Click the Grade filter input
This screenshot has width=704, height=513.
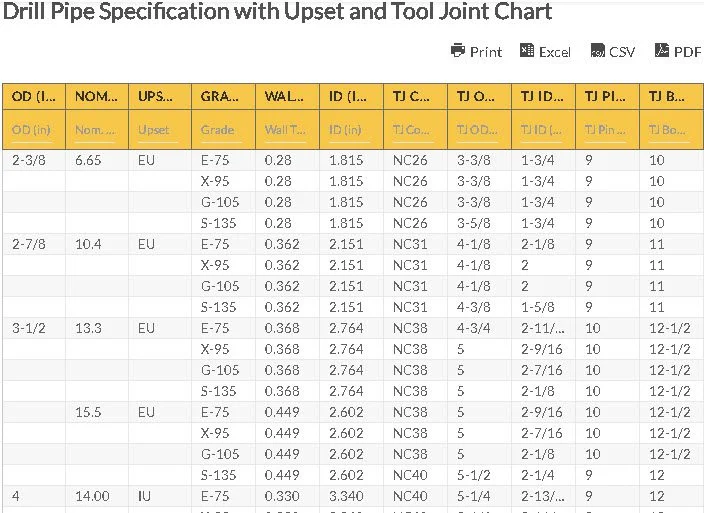tap(220, 130)
